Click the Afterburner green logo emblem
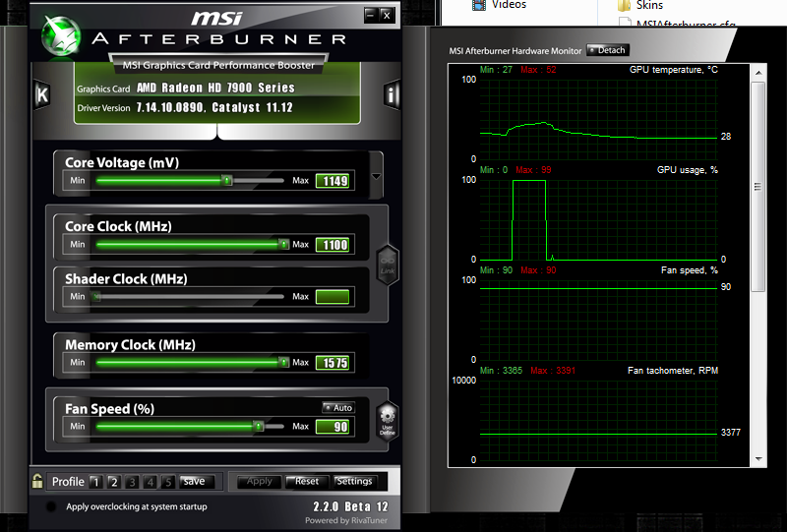The image size is (787, 532). pyautogui.click(x=61, y=35)
